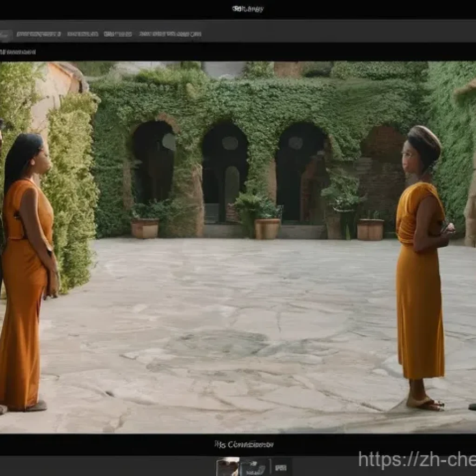The width and height of the screenshot is (476, 476).
Task: Open the second menu item in the top toolbar
Action: coord(82,34)
